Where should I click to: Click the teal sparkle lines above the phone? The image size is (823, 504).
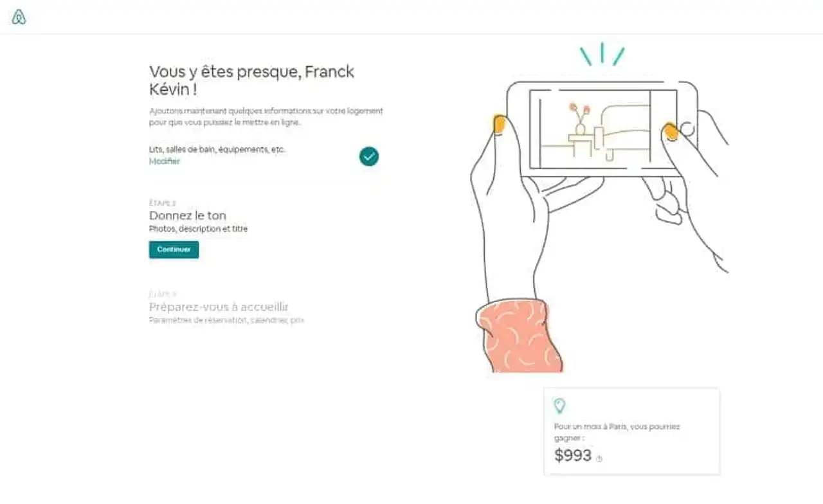coord(602,55)
